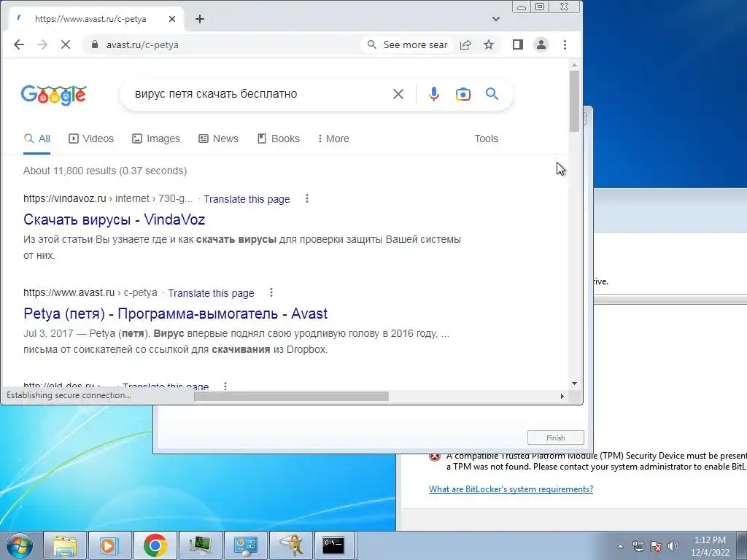Click the vertical scrollbar thumb in Chrome

click(x=575, y=101)
